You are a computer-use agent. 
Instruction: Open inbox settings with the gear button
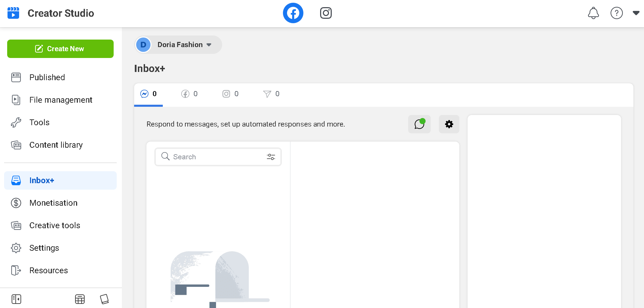pyautogui.click(x=449, y=124)
